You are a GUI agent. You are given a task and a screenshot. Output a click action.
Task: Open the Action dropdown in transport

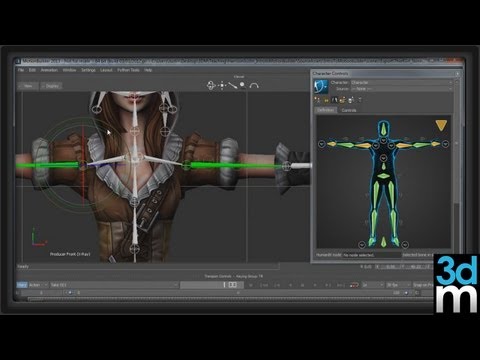coord(38,285)
